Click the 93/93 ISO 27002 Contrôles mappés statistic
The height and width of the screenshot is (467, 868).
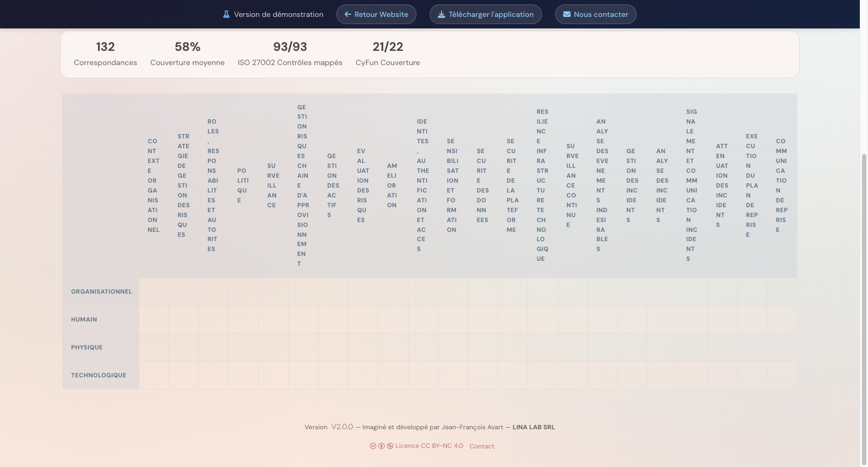tap(290, 54)
